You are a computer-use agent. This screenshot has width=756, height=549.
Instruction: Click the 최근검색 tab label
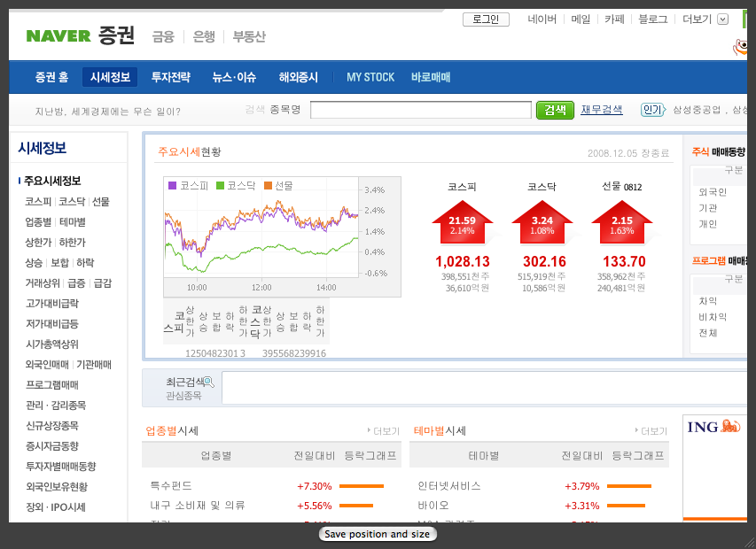[x=185, y=383]
